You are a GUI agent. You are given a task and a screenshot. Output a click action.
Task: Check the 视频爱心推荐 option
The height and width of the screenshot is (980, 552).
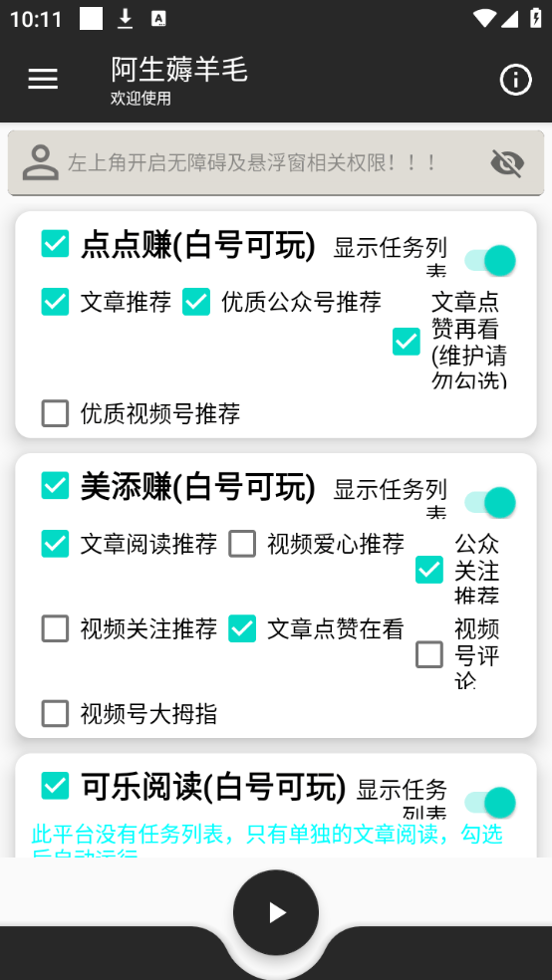click(242, 543)
